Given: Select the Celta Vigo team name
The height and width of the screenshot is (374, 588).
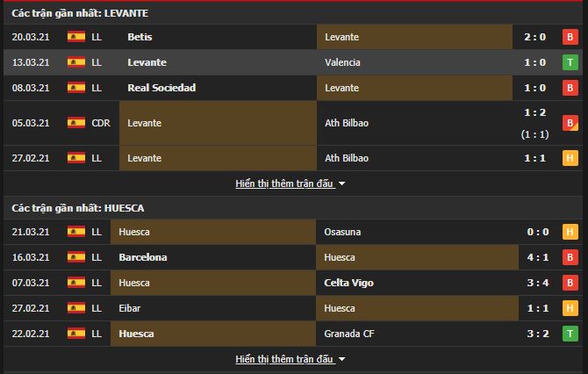Looking at the screenshot, I should pos(348,283).
